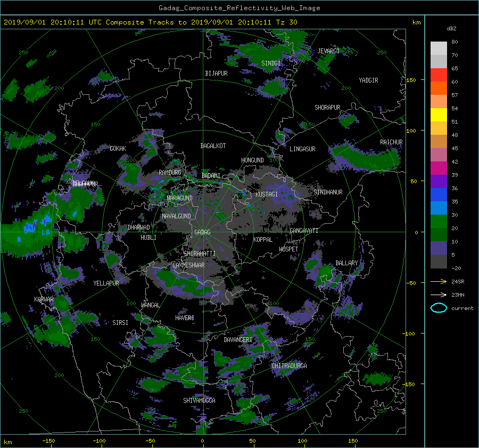Click the SIRSI city label
Image resolution: width=479 pixels, height=448 pixels.
120,323
